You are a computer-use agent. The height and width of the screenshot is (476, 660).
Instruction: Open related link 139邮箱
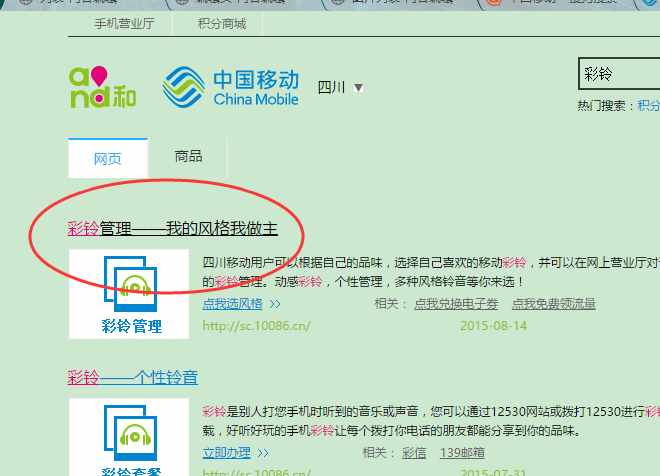click(462, 453)
